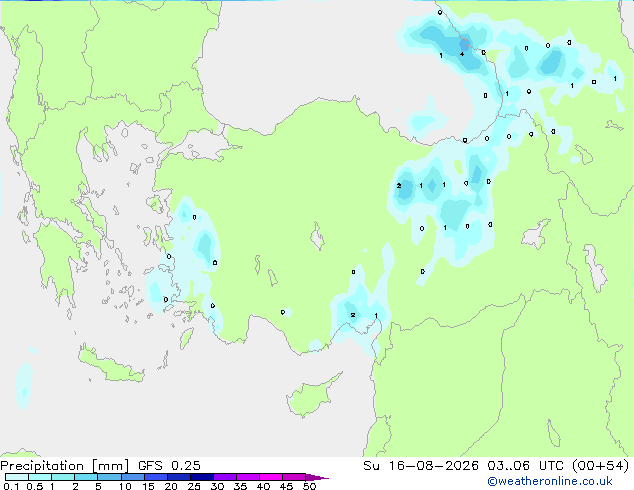Click the '20' legend scale label
The image size is (634, 490).
171,486
